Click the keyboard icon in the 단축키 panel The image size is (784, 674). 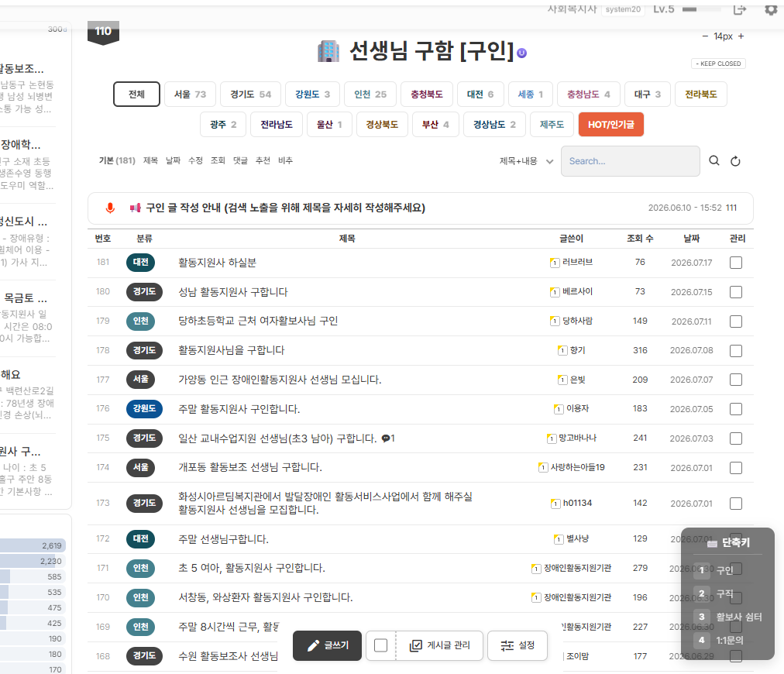713,543
